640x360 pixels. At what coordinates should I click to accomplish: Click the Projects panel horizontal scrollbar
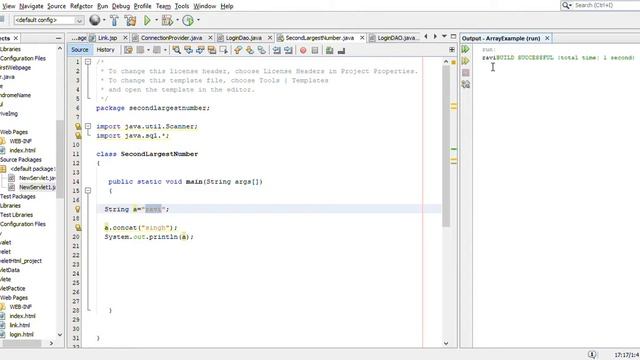point(22,344)
